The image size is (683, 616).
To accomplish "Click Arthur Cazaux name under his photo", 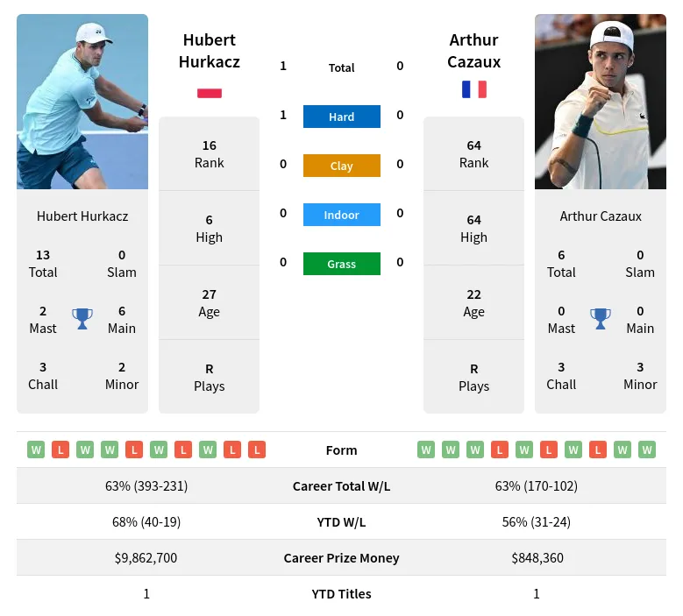I will point(601,216).
